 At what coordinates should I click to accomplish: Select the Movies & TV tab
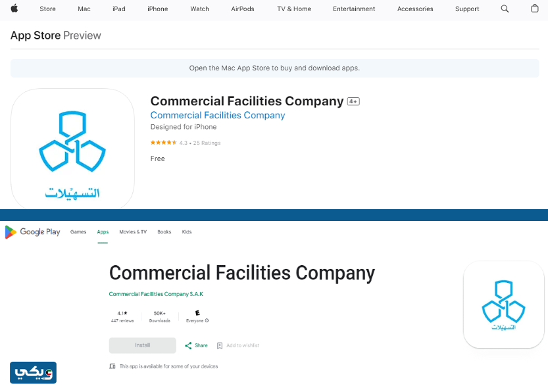point(133,232)
